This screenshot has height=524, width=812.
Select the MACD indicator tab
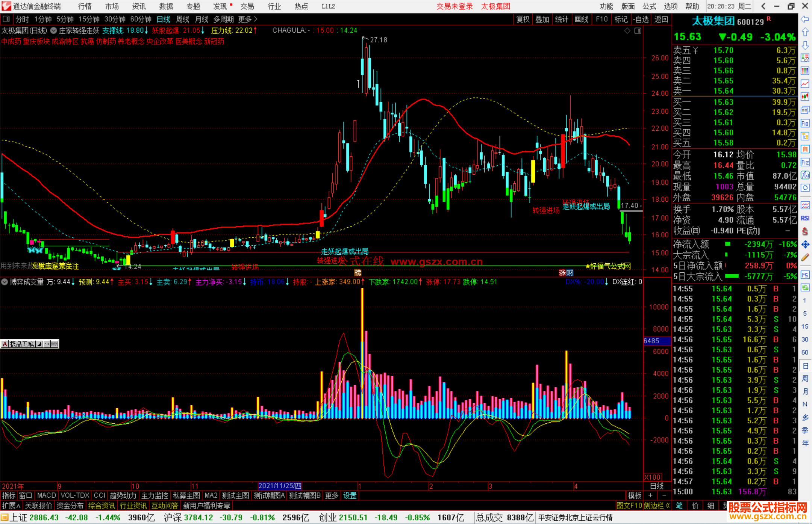46,495
